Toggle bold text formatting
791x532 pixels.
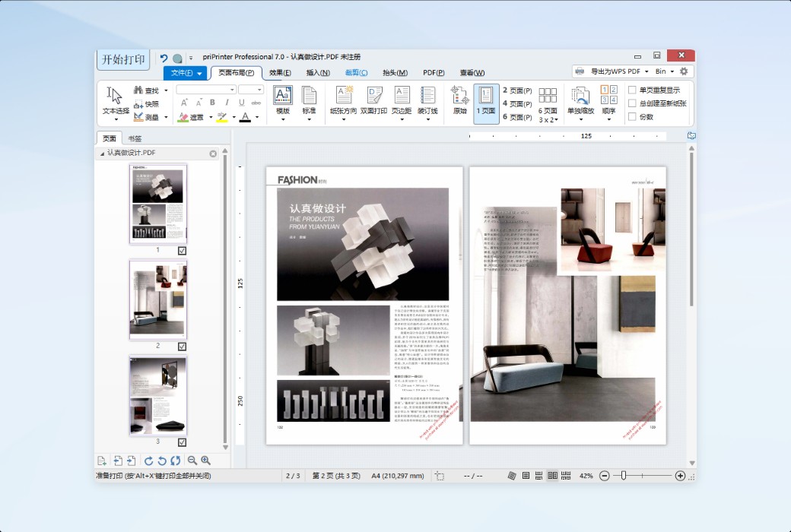pyautogui.click(x=212, y=103)
